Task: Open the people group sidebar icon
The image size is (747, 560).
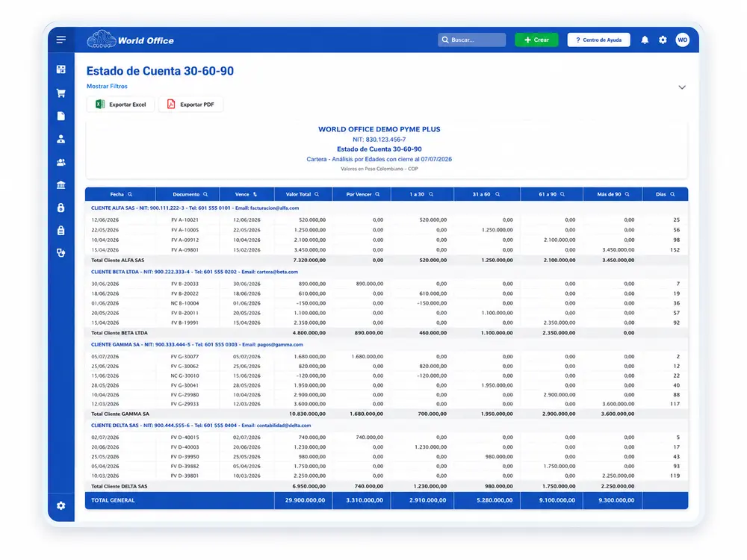Action: [61, 162]
